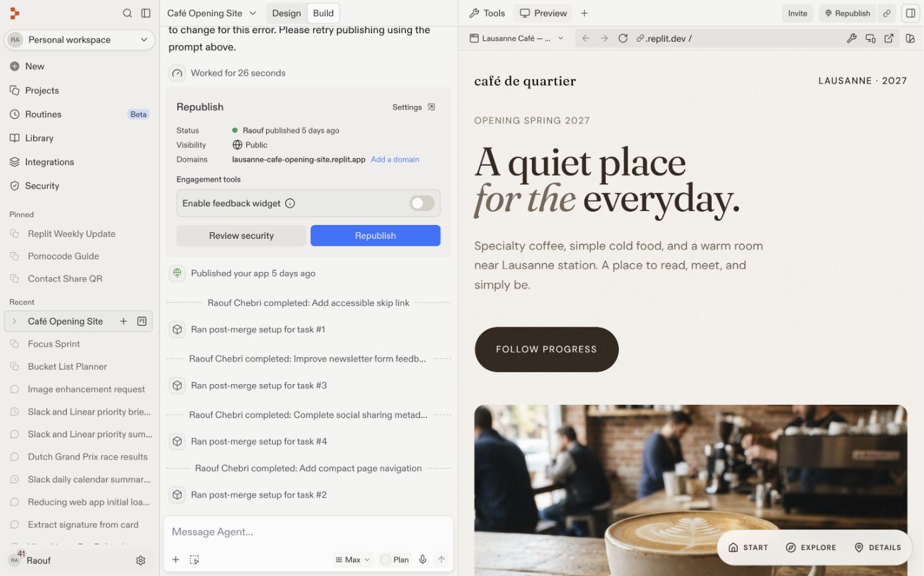
Task: Send message with the up arrow button
Action: tap(441, 559)
